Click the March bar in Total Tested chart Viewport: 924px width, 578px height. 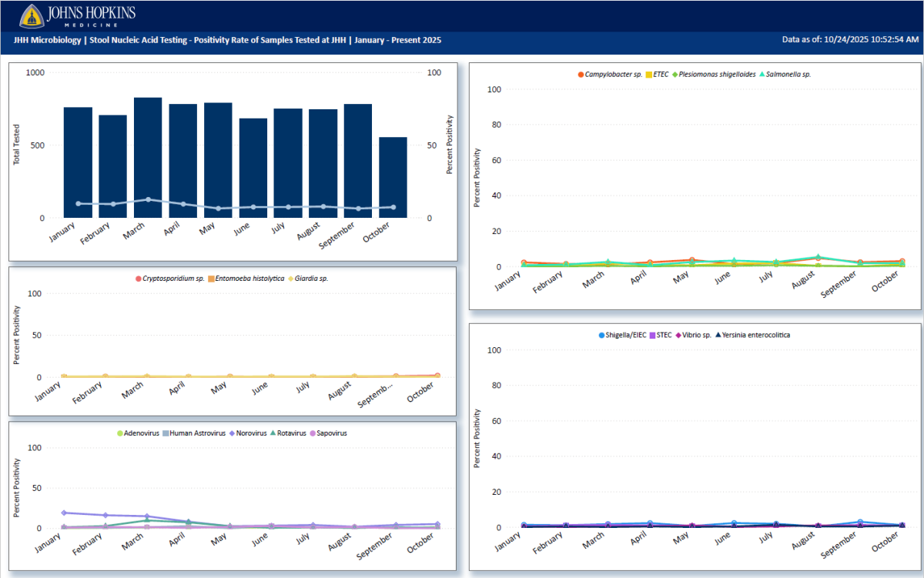tap(148, 158)
